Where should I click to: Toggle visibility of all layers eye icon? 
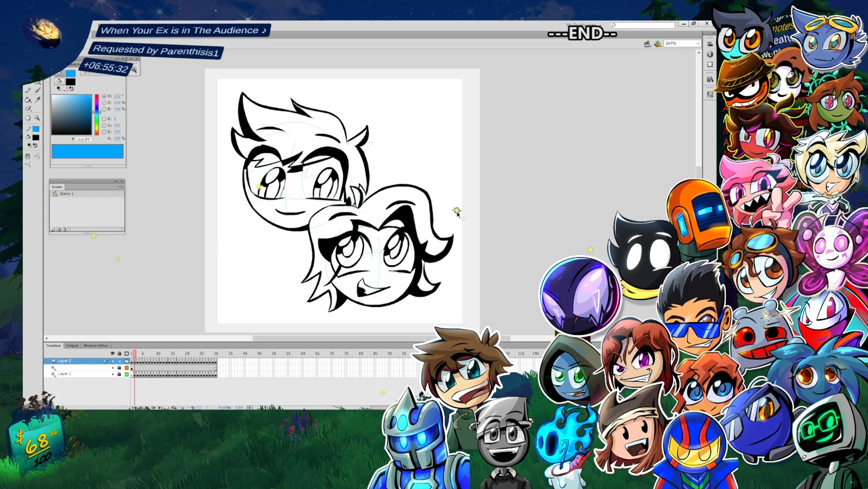point(113,353)
